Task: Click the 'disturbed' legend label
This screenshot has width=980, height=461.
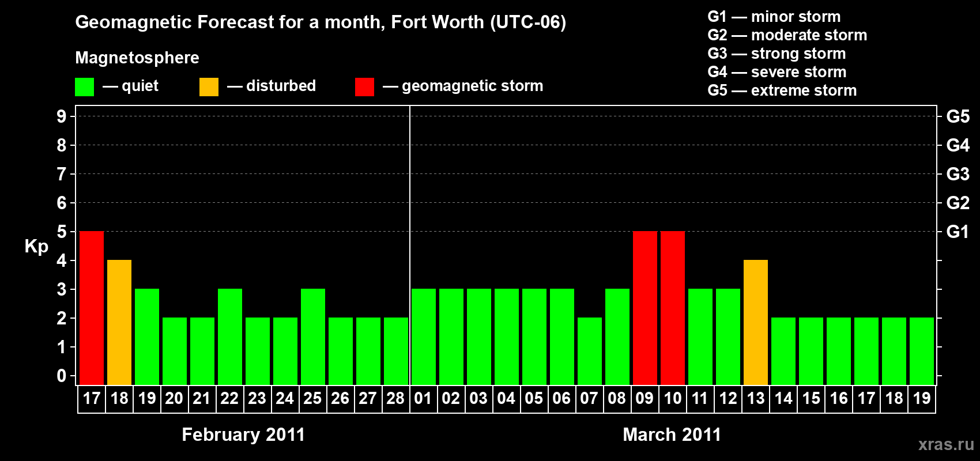Action: [281, 86]
